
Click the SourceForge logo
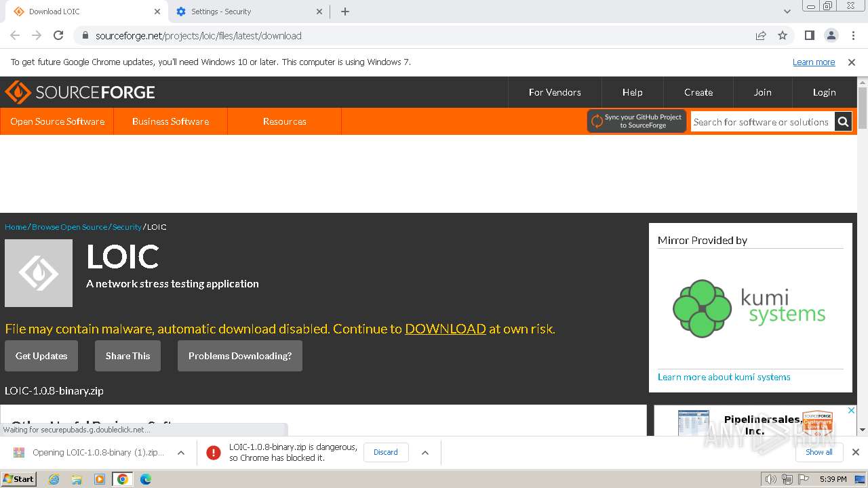coord(80,92)
